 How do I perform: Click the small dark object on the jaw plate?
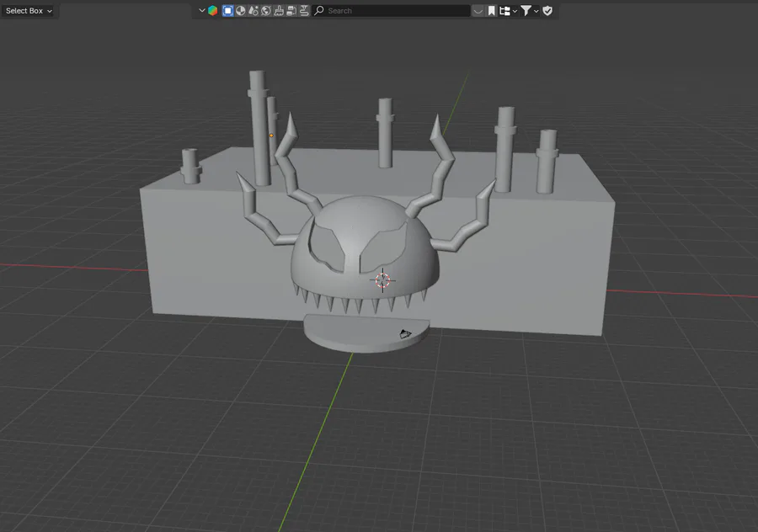[x=405, y=333]
